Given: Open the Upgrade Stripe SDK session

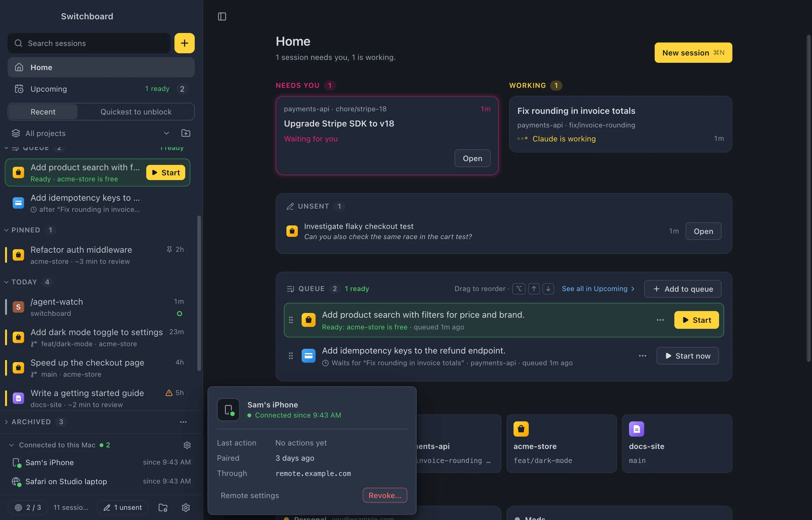Looking at the screenshot, I should 472,158.
